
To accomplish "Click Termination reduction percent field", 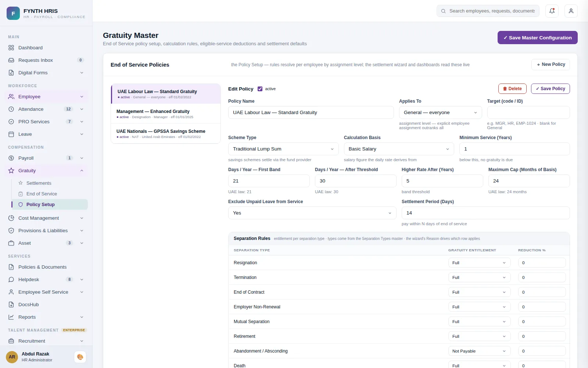I will pos(542,277).
